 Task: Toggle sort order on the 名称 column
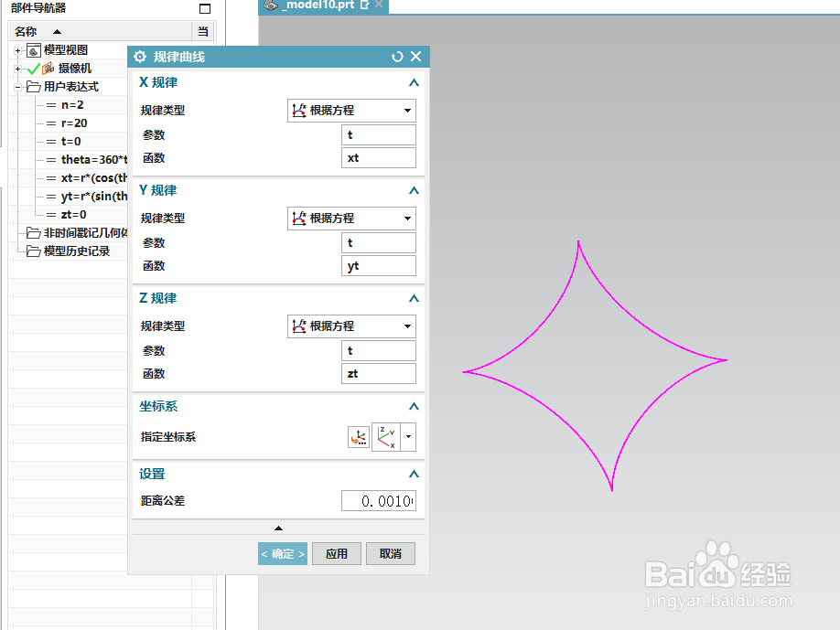click(x=57, y=30)
